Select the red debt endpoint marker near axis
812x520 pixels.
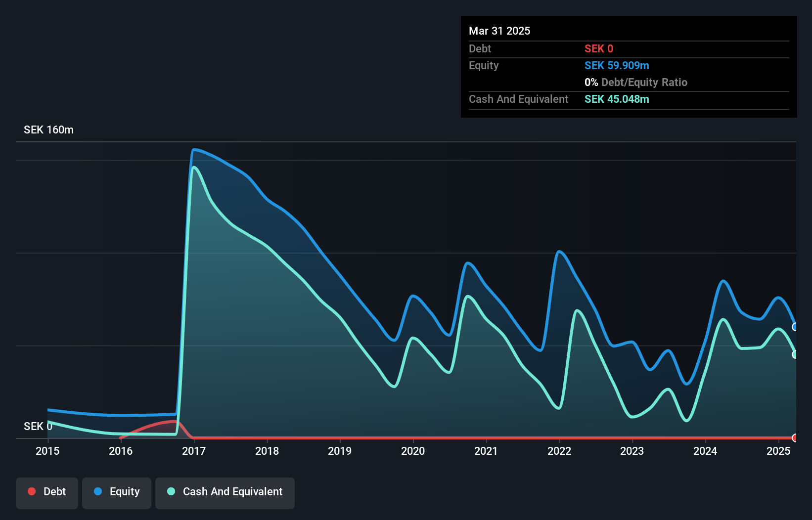(x=795, y=438)
